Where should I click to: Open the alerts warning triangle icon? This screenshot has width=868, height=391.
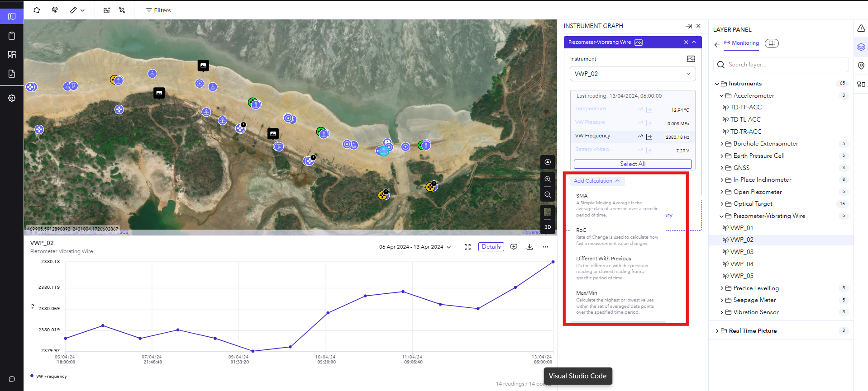pos(861,28)
